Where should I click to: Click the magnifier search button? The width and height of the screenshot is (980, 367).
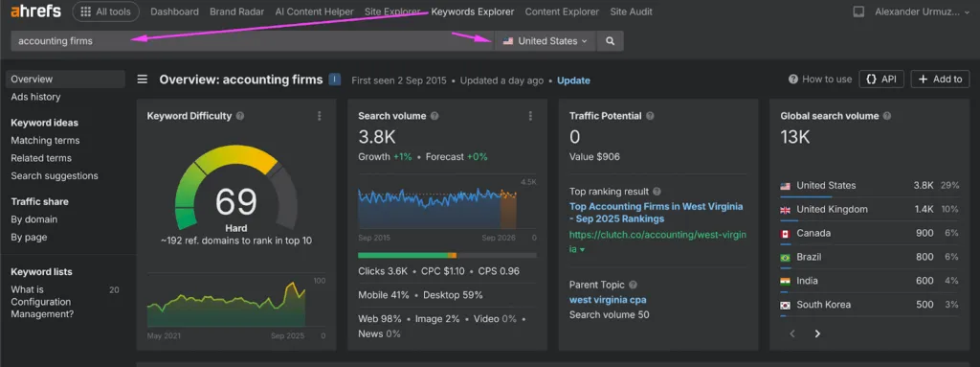click(x=610, y=40)
